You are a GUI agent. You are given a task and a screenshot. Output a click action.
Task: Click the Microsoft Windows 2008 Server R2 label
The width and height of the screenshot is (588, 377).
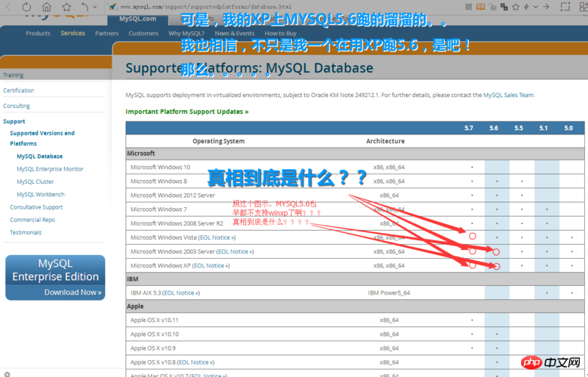pyautogui.click(x=176, y=223)
